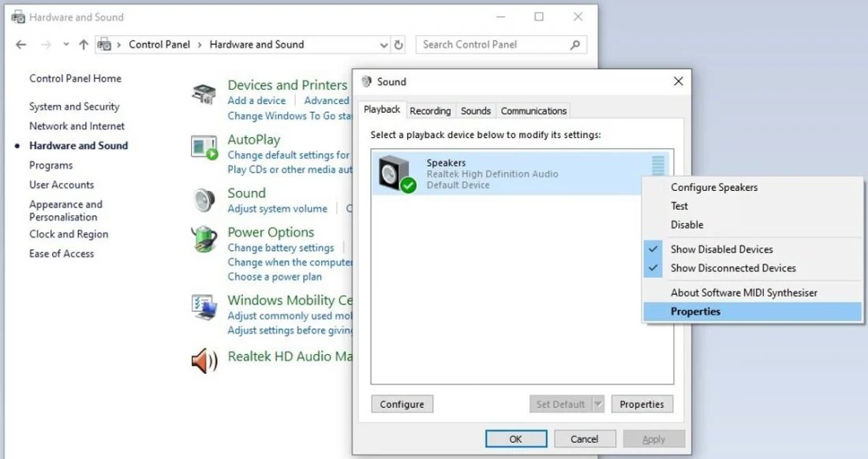Viewport: 868px width, 459px height.
Task: Minimize the Hardware and Sound window
Action: click(501, 17)
